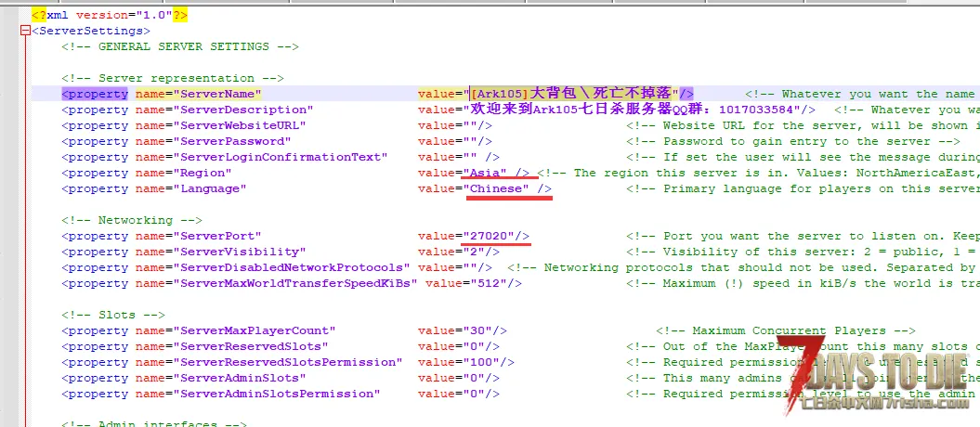Click the ServerWebsiteURL empty value field
The image size is (980, 427).
point(470,125)
